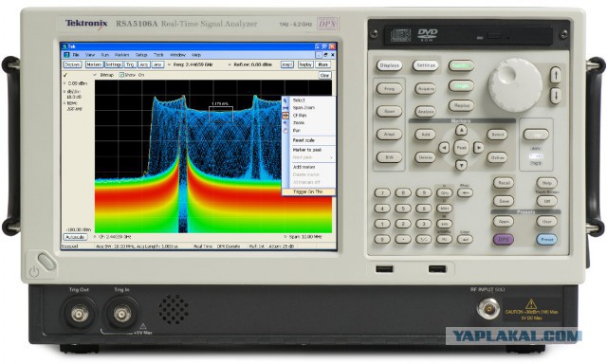
Task: Adjust the CF center frequency stepper
Action: point(96,237)
